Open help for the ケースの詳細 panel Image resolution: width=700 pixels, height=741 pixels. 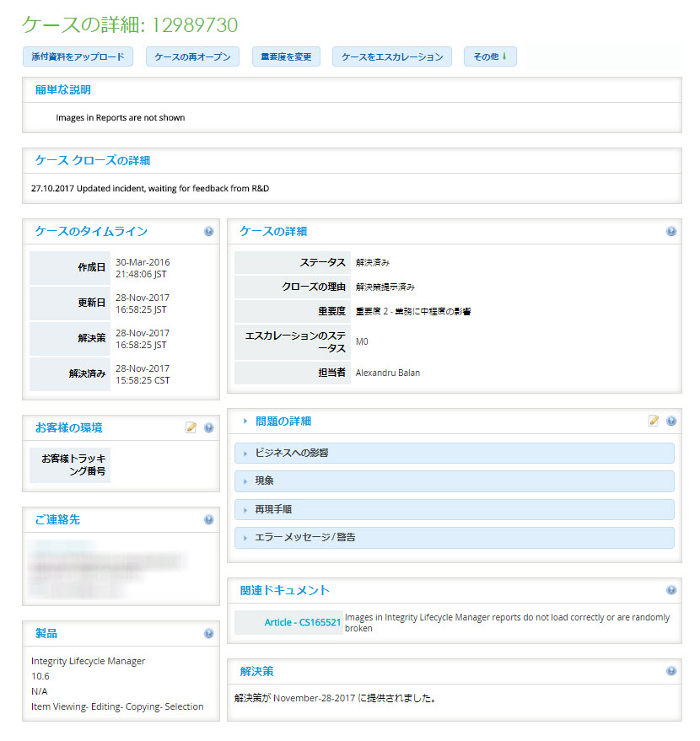click(x=671, y=231)
